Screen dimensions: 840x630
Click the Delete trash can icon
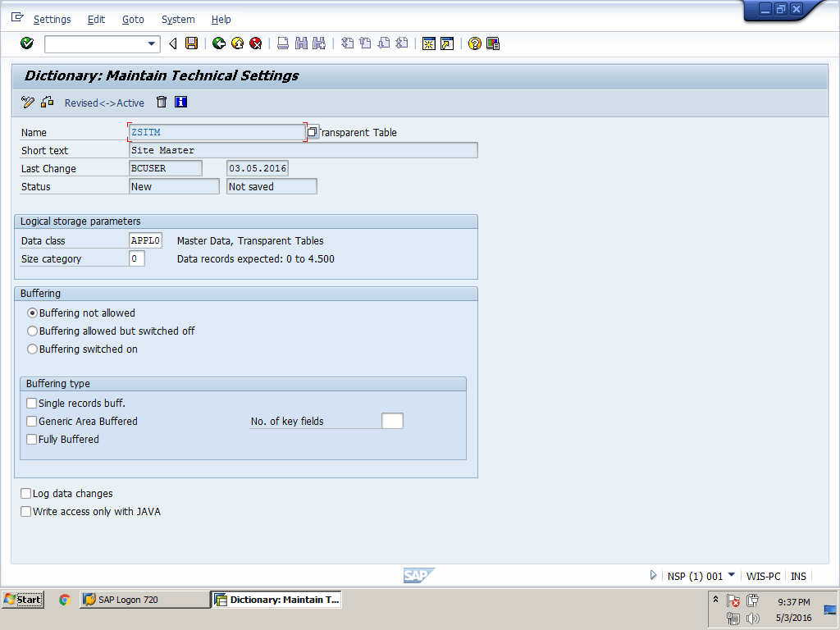click(162, 103)
